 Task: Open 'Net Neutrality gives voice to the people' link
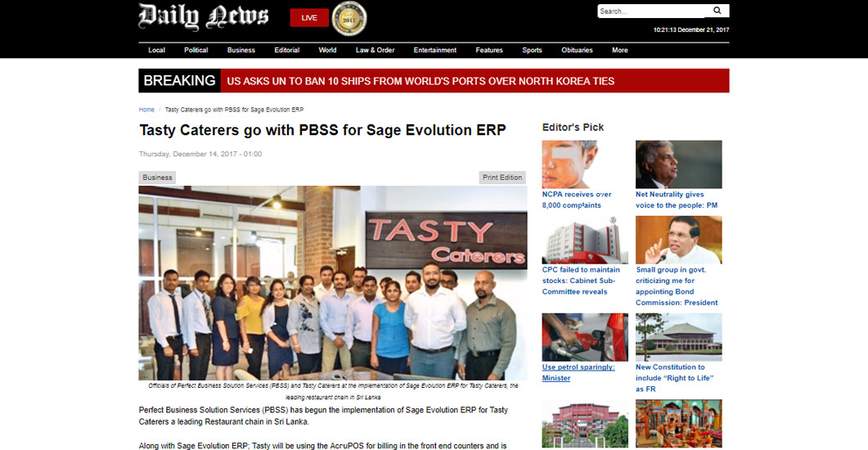click(677, 200)
